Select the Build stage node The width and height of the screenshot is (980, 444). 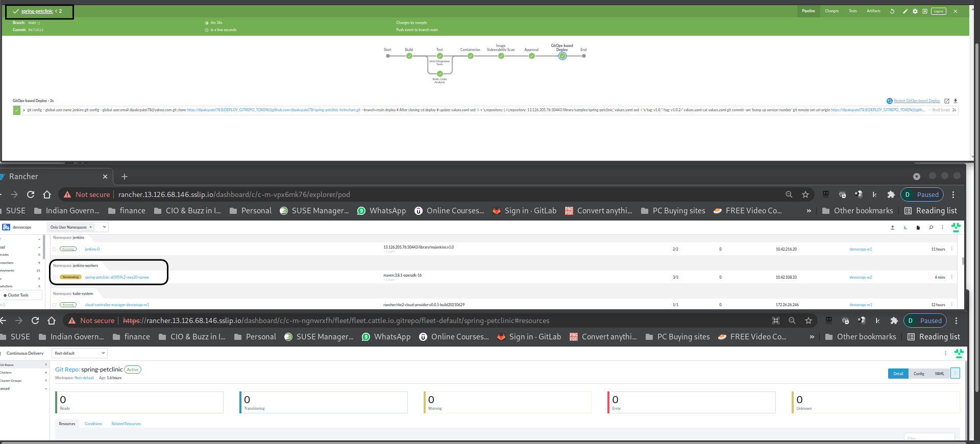tap(409, 56)
